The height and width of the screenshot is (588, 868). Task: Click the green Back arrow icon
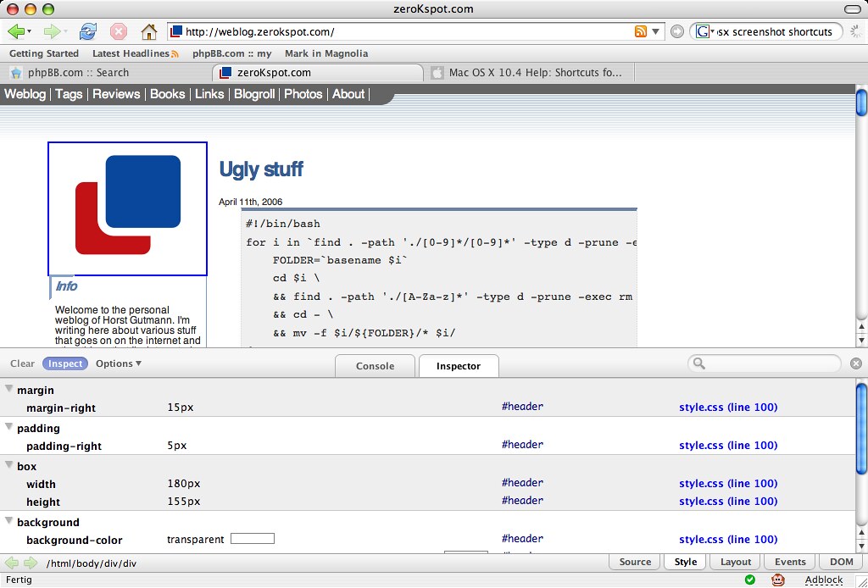point(17,31)
